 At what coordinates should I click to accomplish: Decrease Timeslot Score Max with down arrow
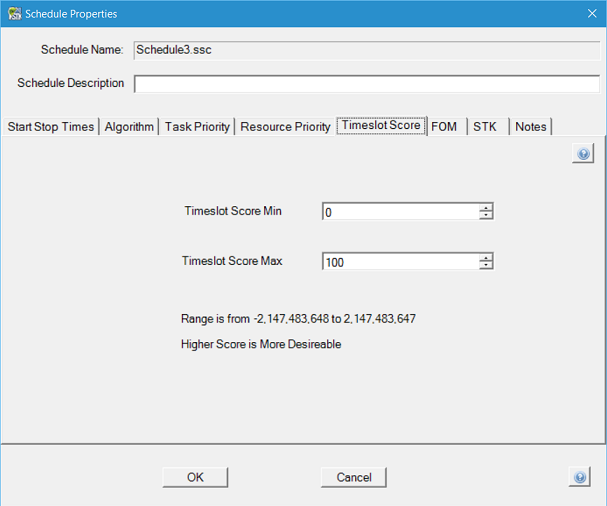click(x=486, y=266)
